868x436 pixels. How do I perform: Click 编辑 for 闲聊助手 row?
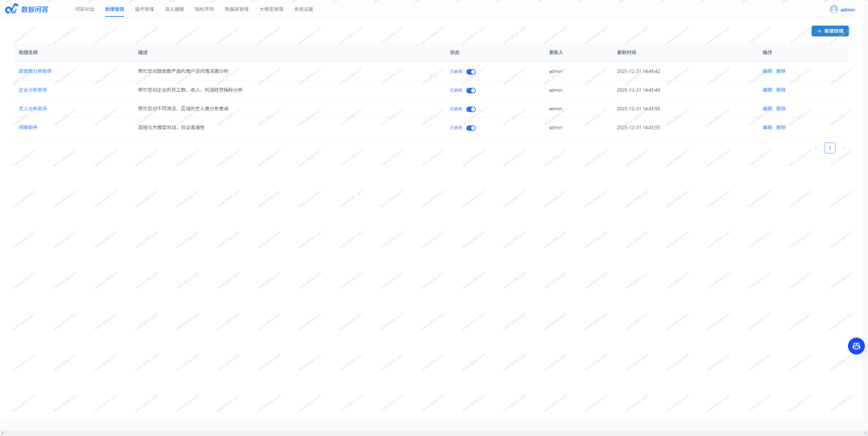coord(767,127)
